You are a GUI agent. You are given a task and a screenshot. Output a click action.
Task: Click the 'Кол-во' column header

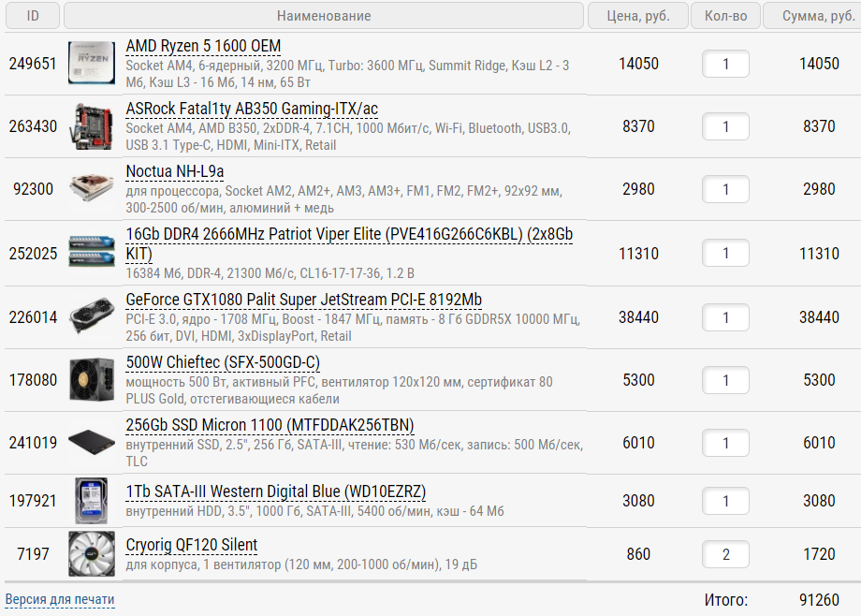(725, 15)
